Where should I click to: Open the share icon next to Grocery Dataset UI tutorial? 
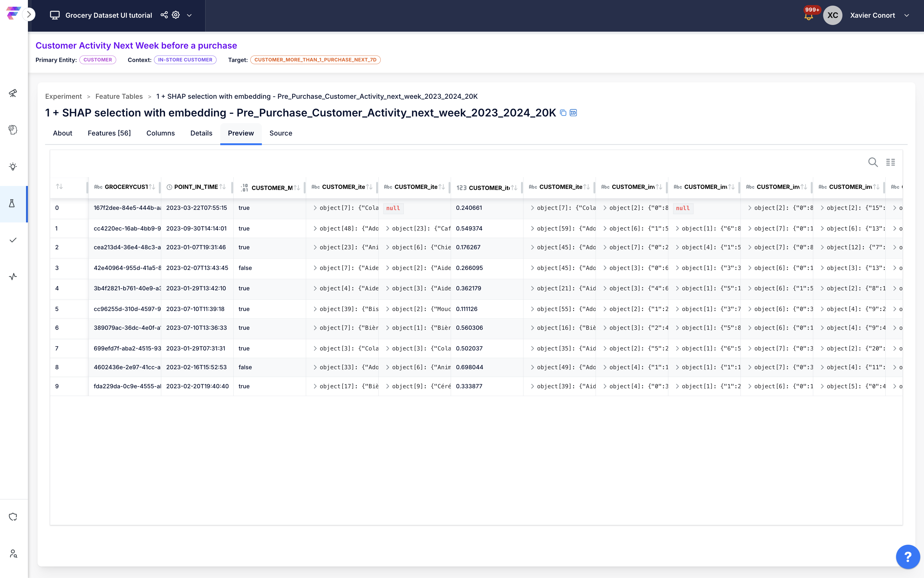click(164, 15)
